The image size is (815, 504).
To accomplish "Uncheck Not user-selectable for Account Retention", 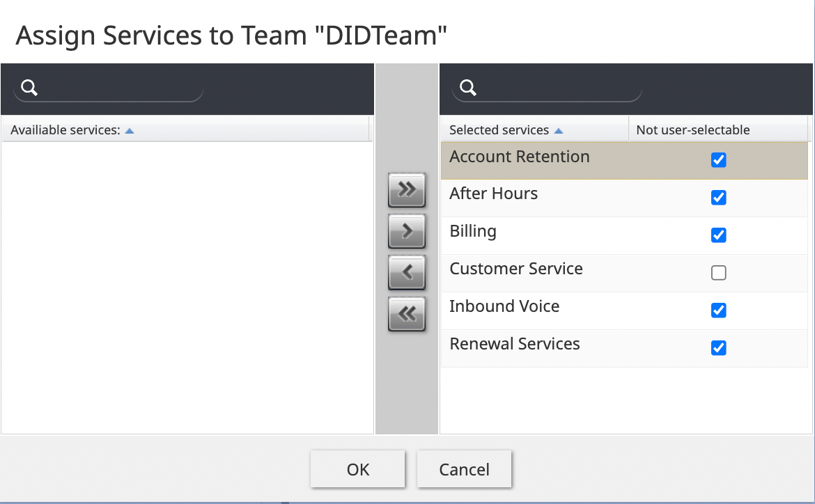I will [718, 159].
